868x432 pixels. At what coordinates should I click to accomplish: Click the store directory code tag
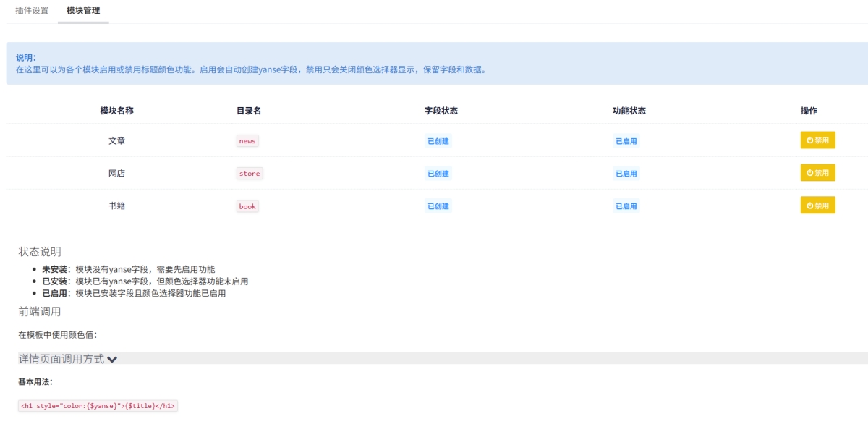point(250,174)
